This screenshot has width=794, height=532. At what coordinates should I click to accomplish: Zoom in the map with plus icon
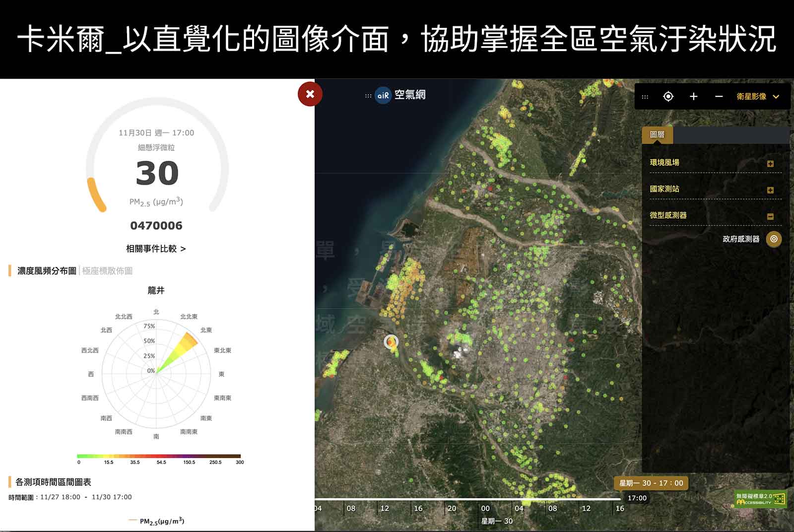click(694, 96)
